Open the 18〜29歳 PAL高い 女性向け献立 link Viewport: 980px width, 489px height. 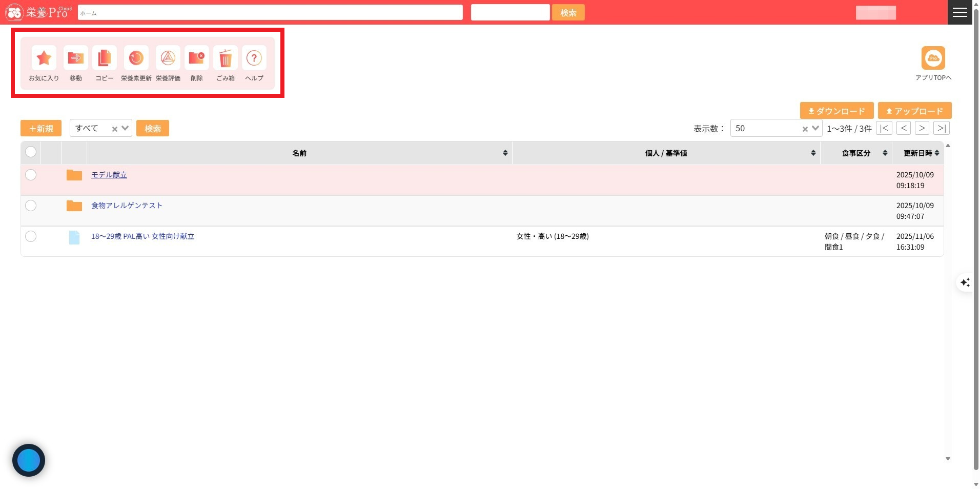click(142, 236)
